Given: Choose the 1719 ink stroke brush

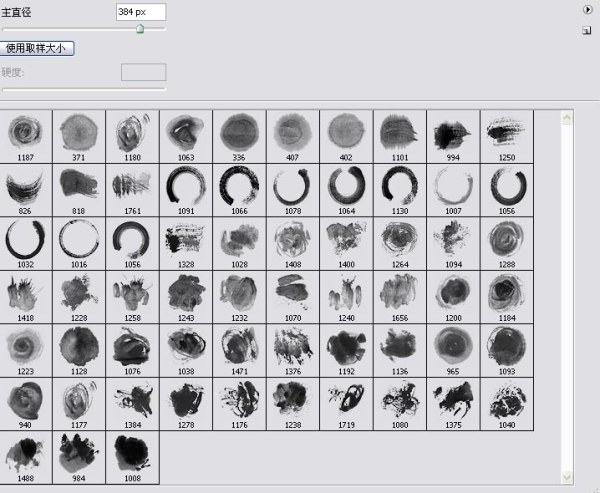Looking at the screenshot, I should 346,400.
